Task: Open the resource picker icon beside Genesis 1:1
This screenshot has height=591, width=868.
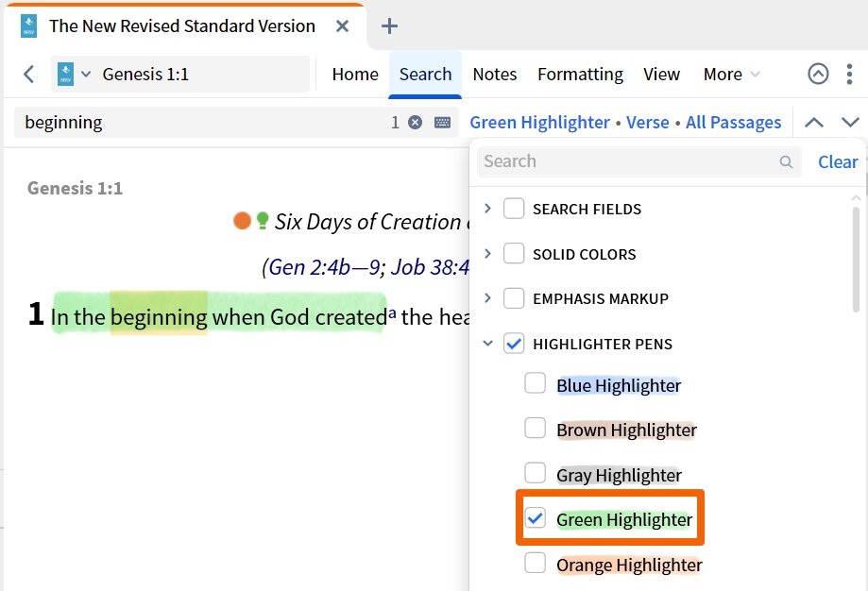Action: pyautogui.click(x=72, y=74)
